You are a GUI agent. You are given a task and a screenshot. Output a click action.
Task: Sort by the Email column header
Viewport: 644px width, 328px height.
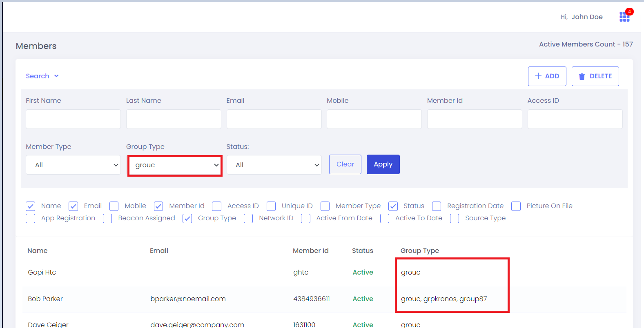[x=159, y=250]
